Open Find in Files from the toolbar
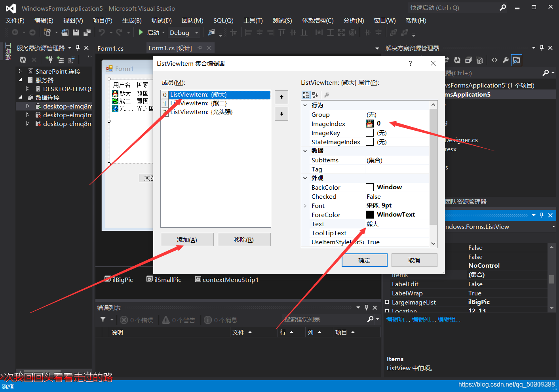This screenshot has height=392, width=559. (x=211, y=32)
